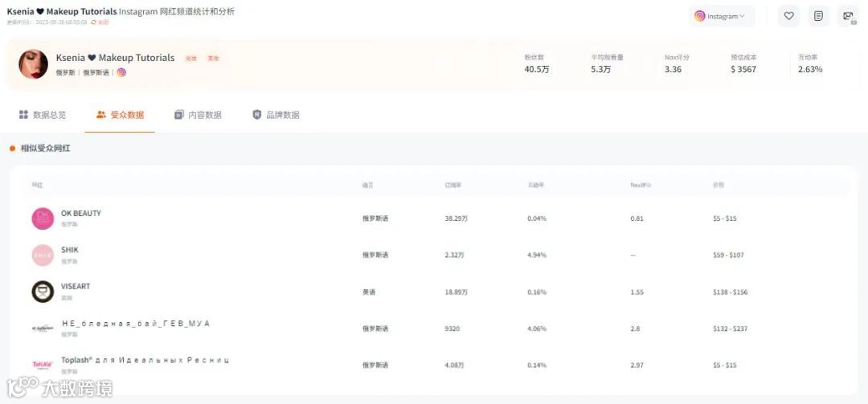The image size is (868, 404).
Task: Click SHIK engagement rate 4.94%
Action: (x=537, y=255)
